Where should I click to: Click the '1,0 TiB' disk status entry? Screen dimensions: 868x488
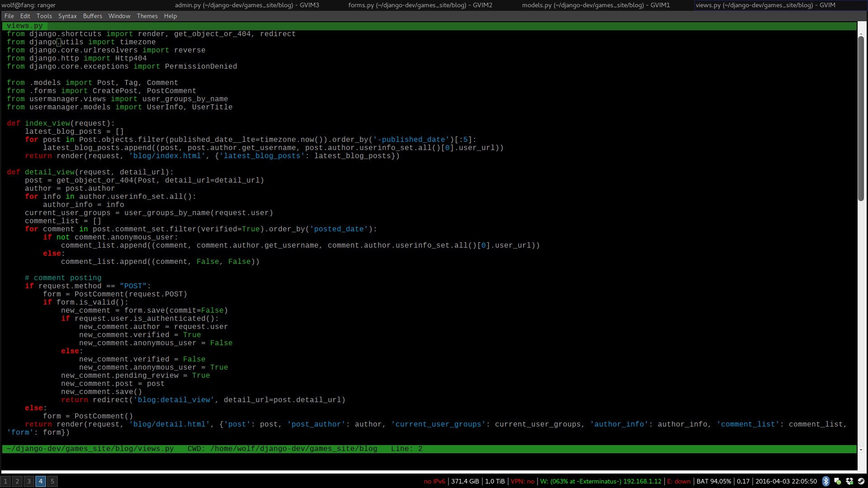495,481
